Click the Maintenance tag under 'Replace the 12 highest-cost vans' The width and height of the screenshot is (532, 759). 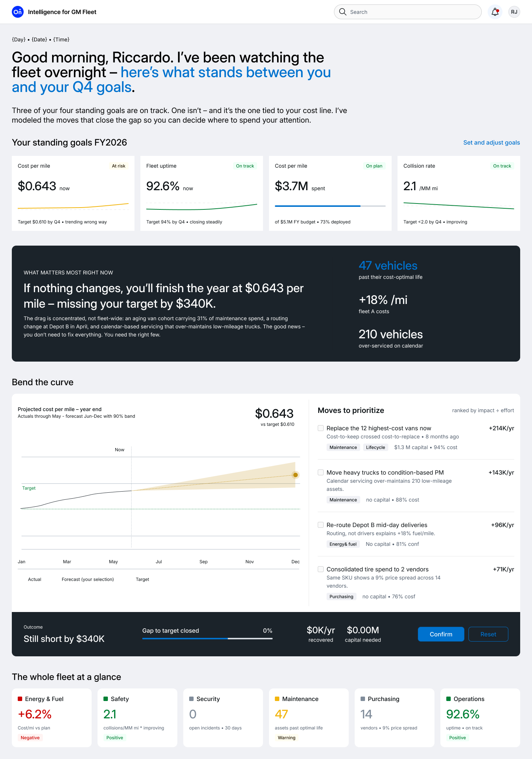coord(343,447)
